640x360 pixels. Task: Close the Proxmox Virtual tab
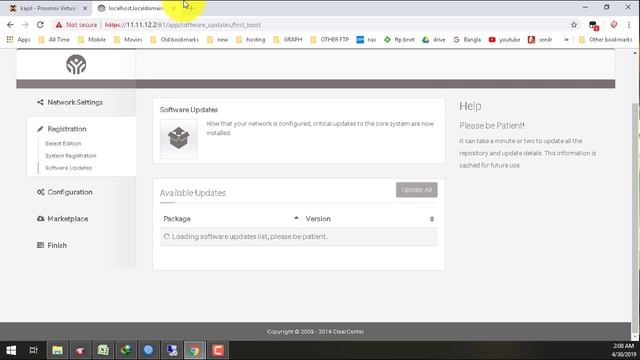(x=85, y=8)
